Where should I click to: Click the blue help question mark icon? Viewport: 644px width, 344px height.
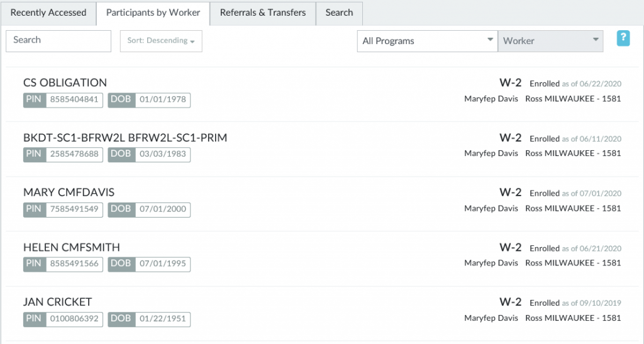pyautogui.click(x=623, y=38)
